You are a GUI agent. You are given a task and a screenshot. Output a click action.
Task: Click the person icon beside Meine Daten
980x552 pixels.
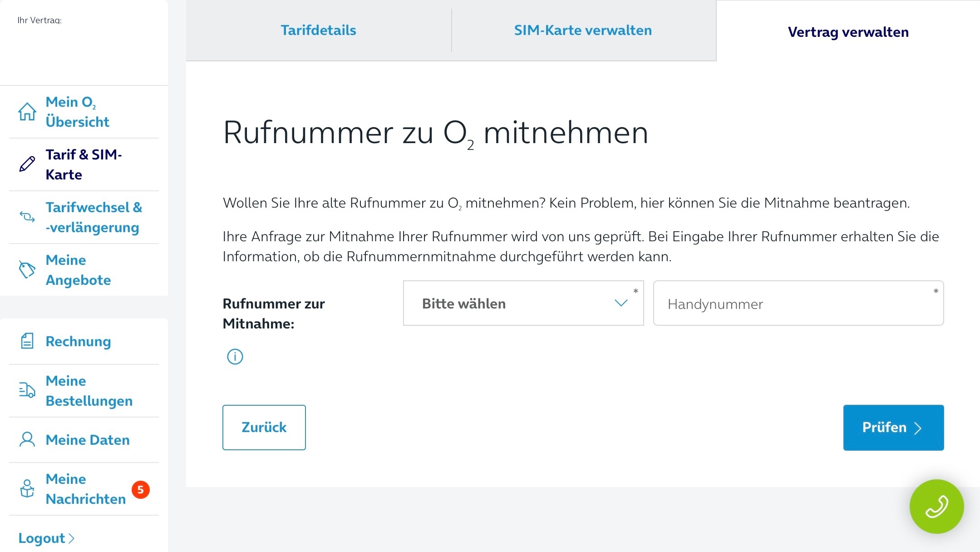click(x=27, y=439)
